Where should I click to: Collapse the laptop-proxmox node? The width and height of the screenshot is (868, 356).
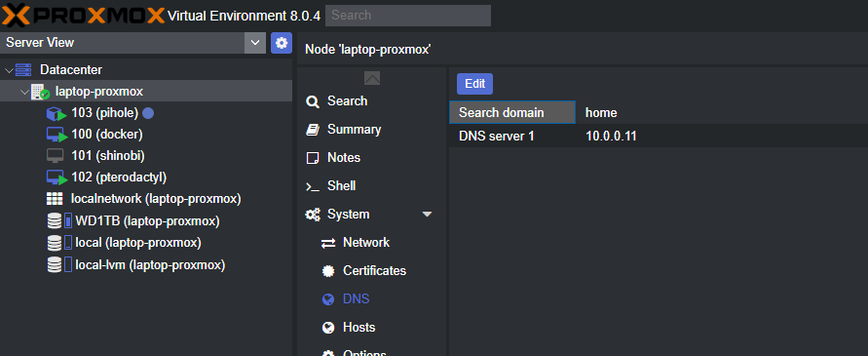coord(24,92)
